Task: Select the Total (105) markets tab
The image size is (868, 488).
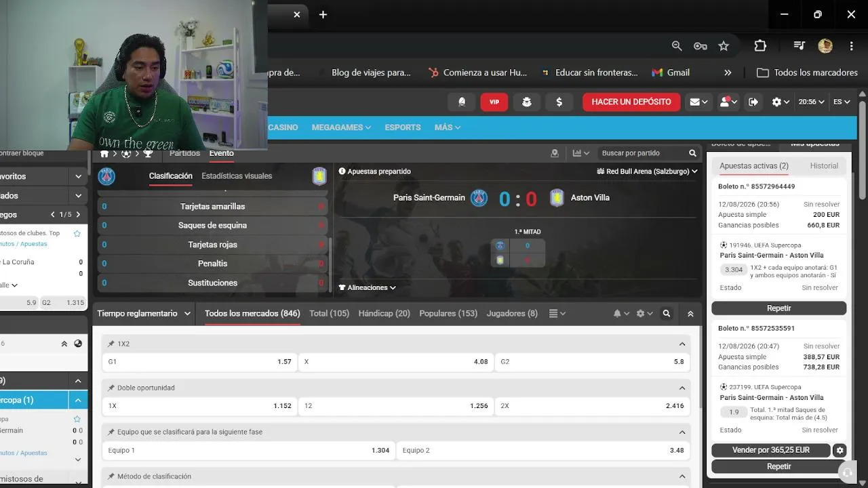Action: tap(330, 313)
